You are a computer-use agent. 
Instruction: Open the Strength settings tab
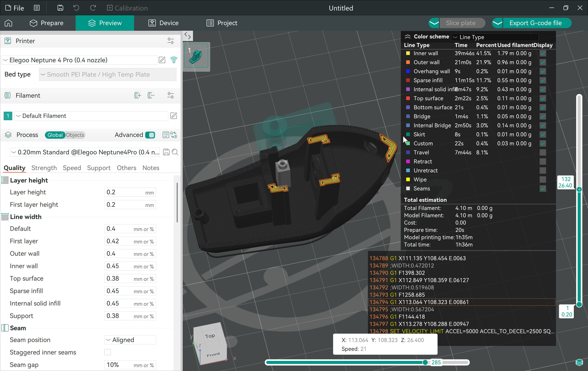coord(44,168)
